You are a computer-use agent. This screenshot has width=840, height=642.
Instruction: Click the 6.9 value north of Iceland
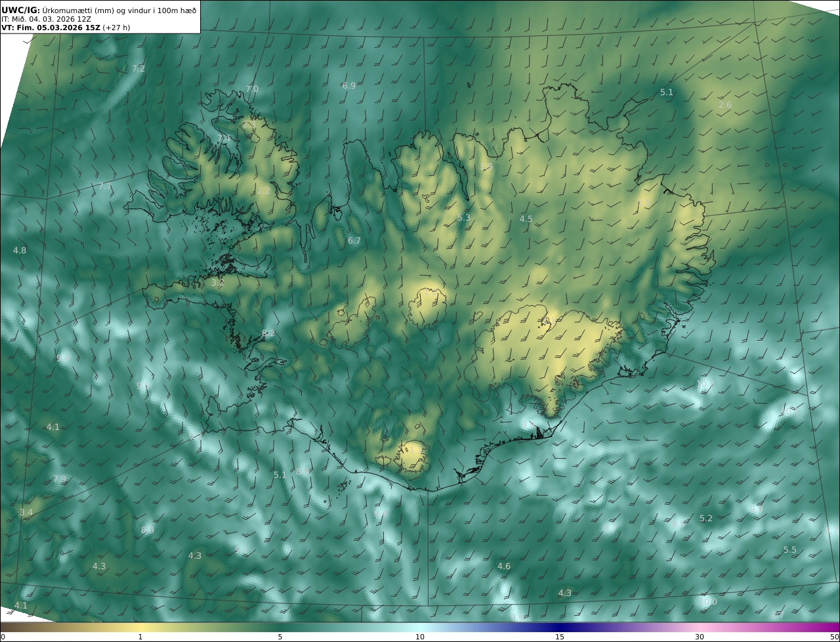[x=349, y=85]
